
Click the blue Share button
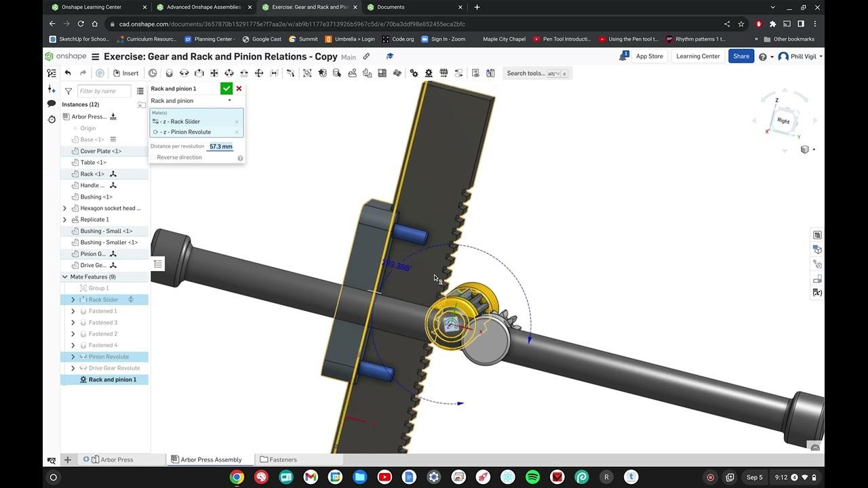741,56
